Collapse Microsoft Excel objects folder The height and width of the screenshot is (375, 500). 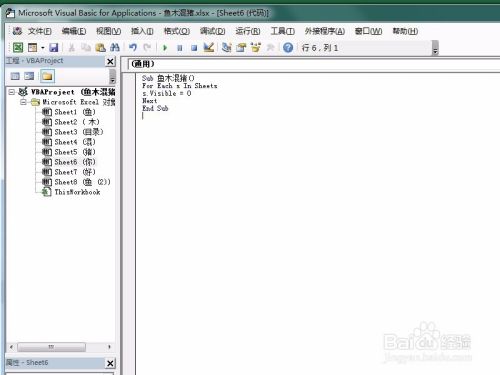[x=23, y=102]
